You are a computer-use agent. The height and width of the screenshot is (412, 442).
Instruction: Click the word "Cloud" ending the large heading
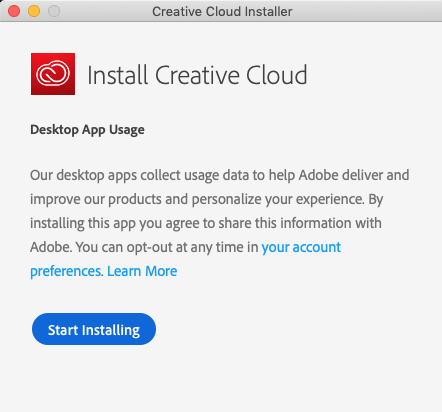click(x=276, y=75)
